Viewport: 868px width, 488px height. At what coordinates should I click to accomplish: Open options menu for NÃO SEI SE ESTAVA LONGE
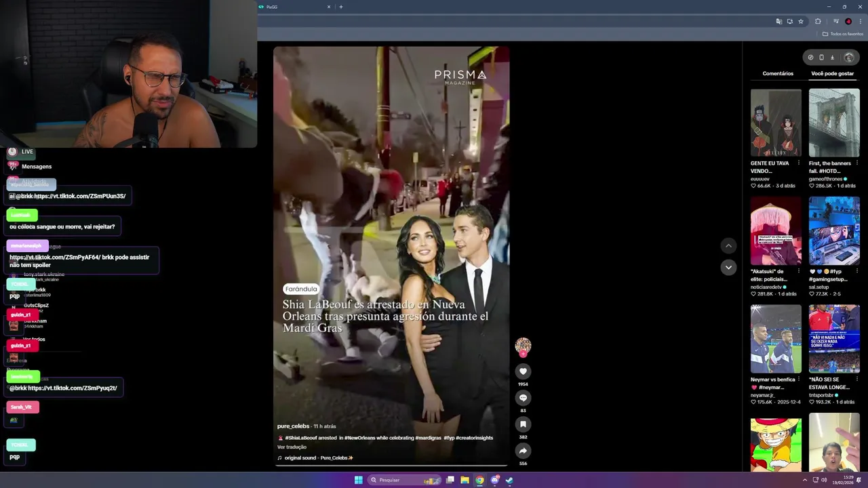tap(856, 380)
